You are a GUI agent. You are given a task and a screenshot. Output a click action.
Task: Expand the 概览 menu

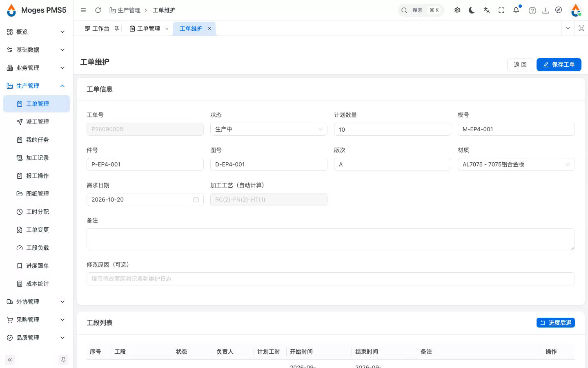36,32
